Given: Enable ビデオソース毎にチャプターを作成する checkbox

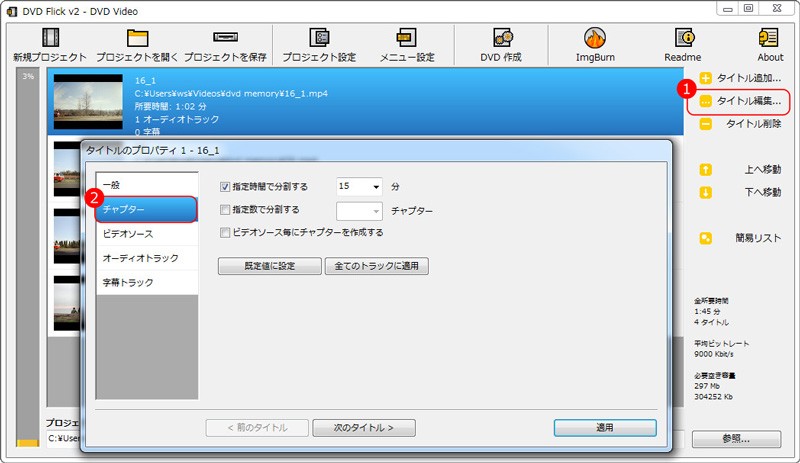Looking at the screenshot, I should 225,233.
